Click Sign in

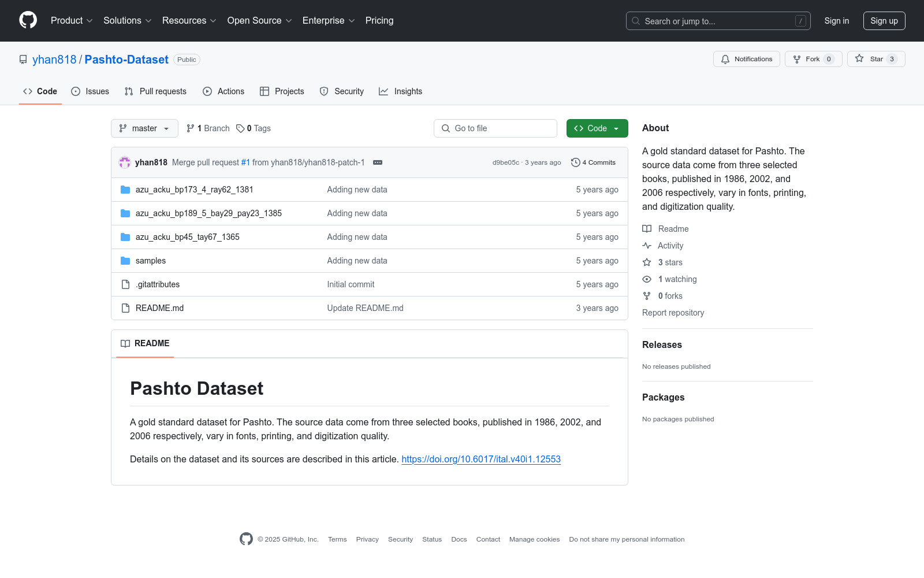click(x=837, y=21)
